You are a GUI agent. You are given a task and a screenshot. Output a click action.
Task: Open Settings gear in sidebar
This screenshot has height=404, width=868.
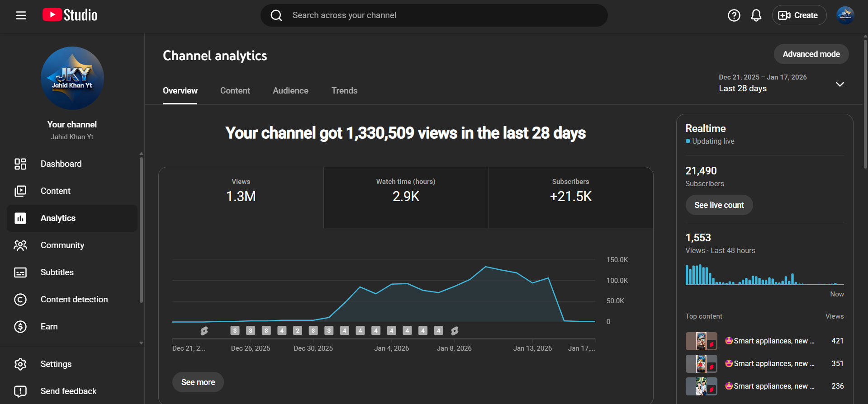(56, 364)
